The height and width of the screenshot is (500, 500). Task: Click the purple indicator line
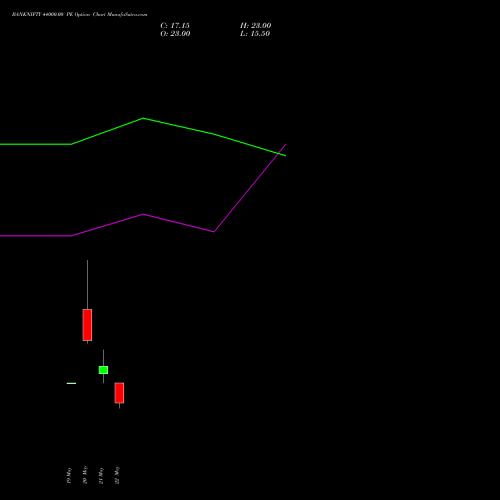click(x=143, y=214)
